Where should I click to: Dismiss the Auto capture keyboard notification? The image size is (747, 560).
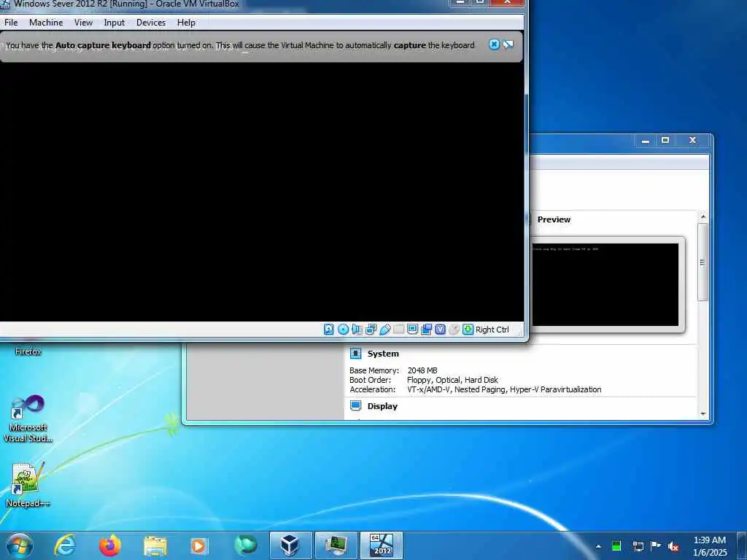(x=494, y=44)
